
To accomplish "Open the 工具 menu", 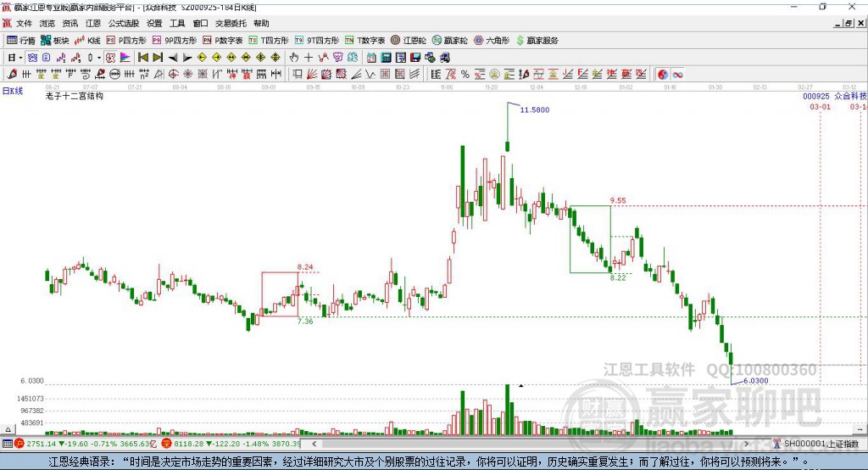I will point(177,23).
